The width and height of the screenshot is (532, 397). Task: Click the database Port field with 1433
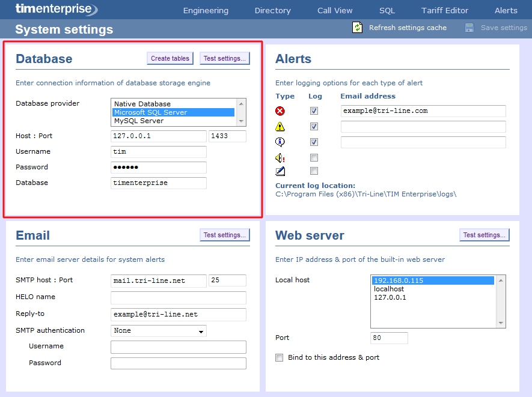click(x=227, y=136)
